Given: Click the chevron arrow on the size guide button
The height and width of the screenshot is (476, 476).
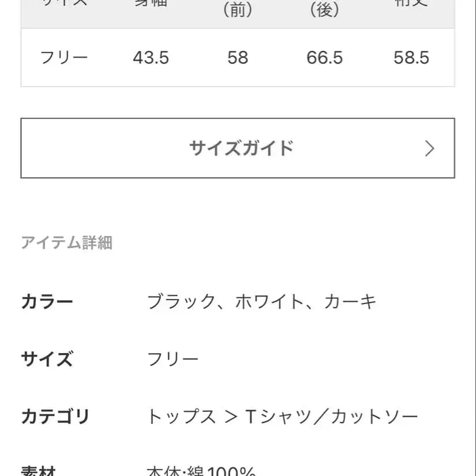Looking at the screenshot, I should pyautogui.click(x=429, y=148).
